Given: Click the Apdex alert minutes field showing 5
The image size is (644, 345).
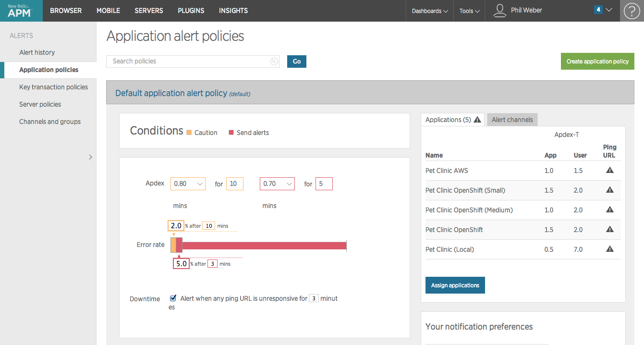Looking at the screenshot, I should pos(324,184).
